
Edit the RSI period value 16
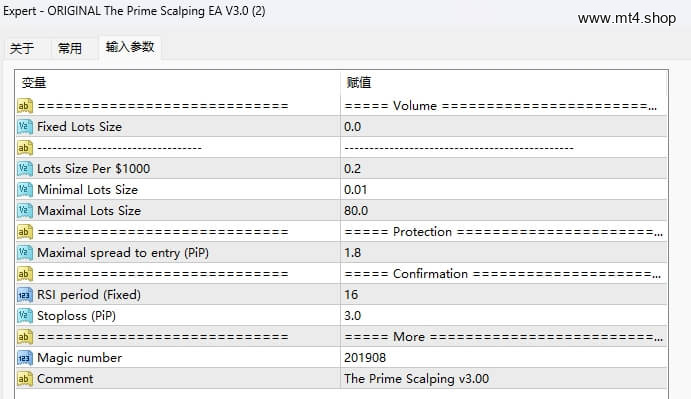click(351, 295)
